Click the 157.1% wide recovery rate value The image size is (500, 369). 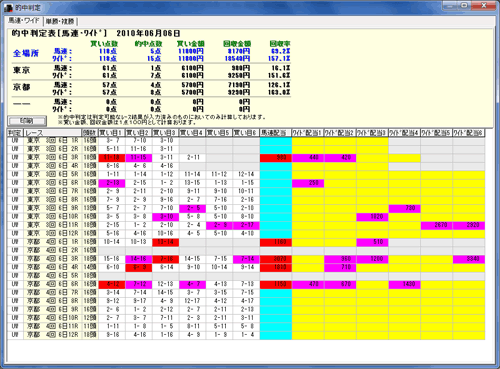pyautogui.click(x=280, y=58)
